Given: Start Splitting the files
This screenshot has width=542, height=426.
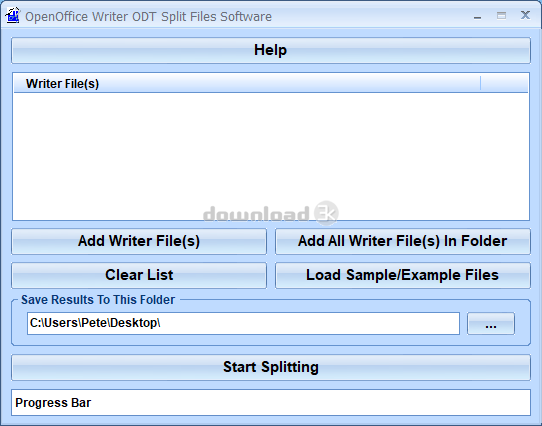Looking at the screenshot, I should (x=271, y=367).
